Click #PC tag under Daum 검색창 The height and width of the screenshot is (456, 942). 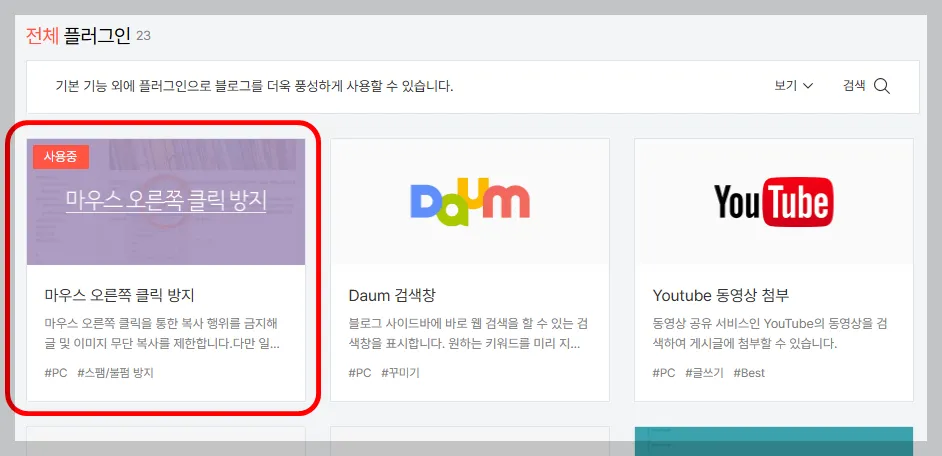[x=360, y=373]
